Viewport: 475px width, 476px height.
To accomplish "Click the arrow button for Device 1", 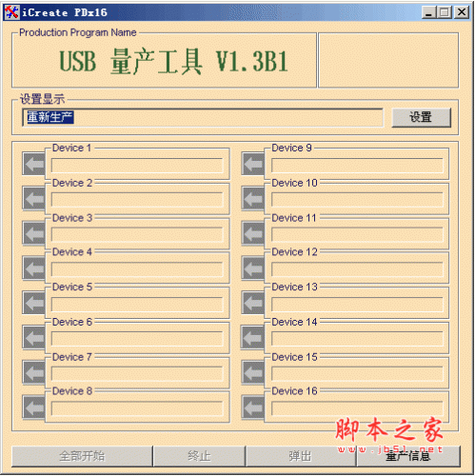I will click(x=33, y=164).
